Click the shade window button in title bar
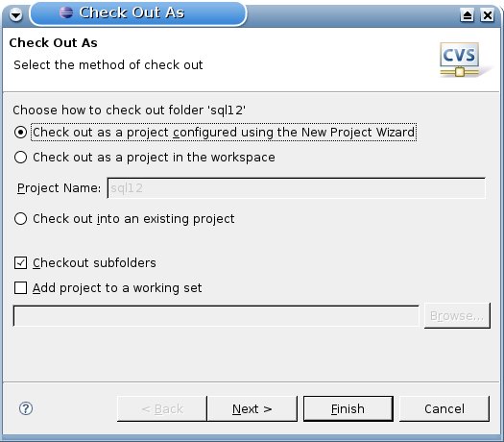Screen dimensions: 504x442 [x=467, y=14]
